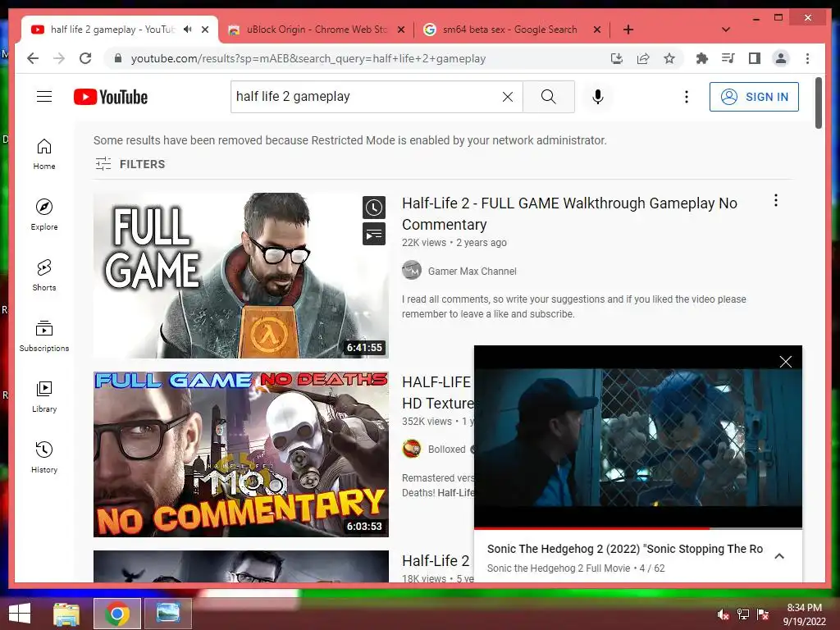The width and height of the screenshot is (840, 630).
Task: Add Full Game video to queue
Action: (x=374, y=234)
